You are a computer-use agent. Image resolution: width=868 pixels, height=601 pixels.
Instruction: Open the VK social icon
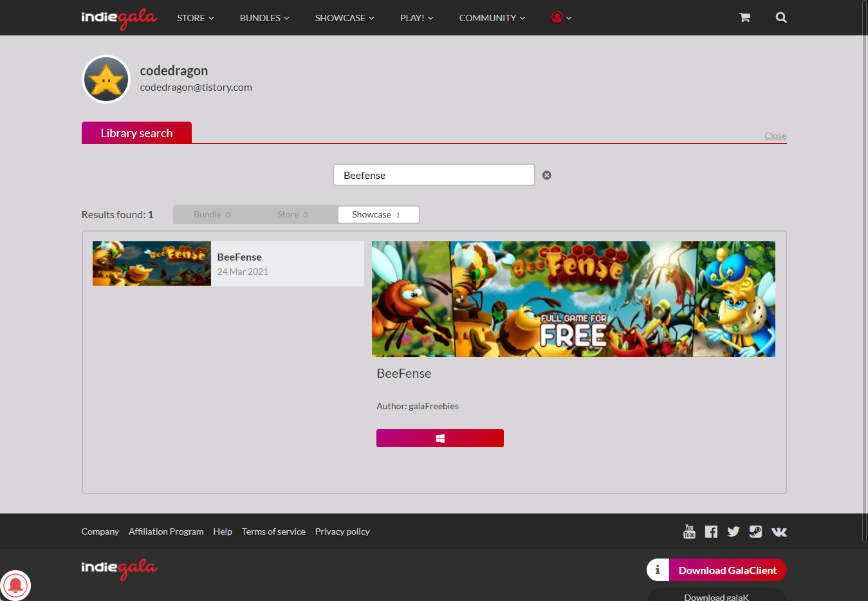pyautogui.click(x=779, y=532)
